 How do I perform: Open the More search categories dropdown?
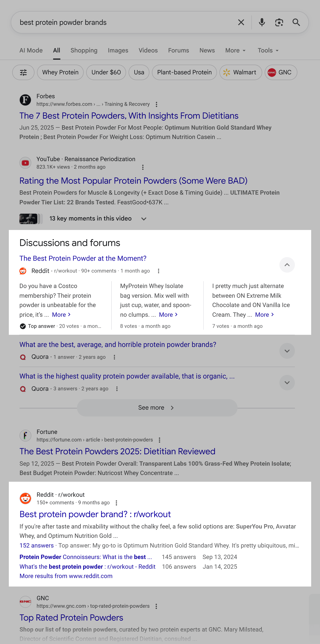coord(235,51)
